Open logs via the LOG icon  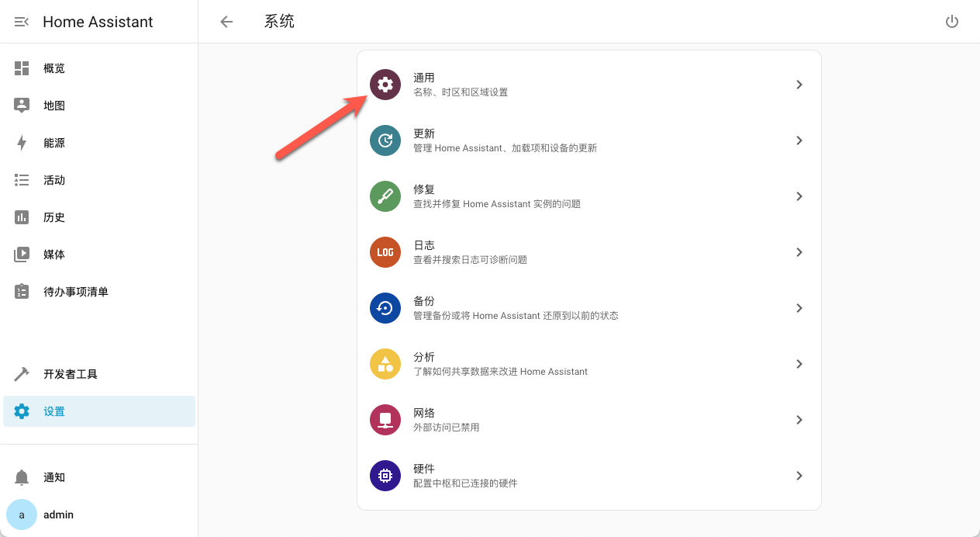385,252
